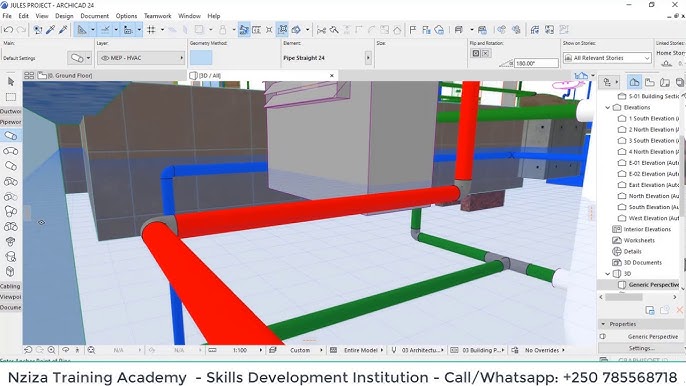The height and width of the screenshot is (386, 686).
Task: Click the Adjust tool icon beside scissors
Action: [x=334, y=30]
